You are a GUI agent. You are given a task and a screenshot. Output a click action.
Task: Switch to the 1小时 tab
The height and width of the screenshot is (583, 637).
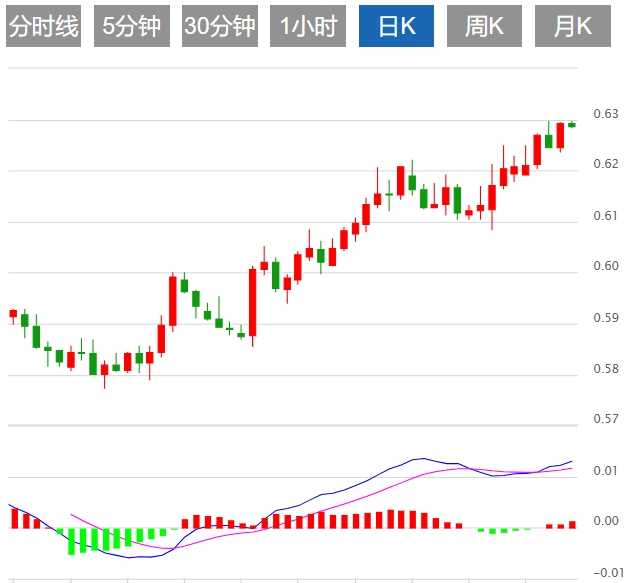click(308, 27)
